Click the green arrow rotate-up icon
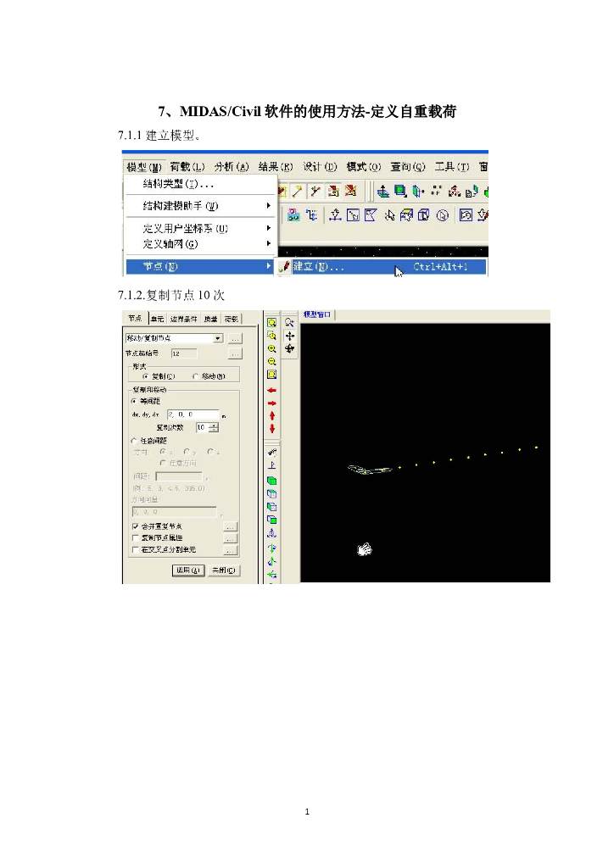 coord(272,561)
